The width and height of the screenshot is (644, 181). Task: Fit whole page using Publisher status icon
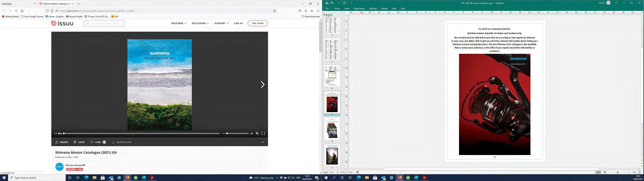pyautogui.click(x=639, y=172)
